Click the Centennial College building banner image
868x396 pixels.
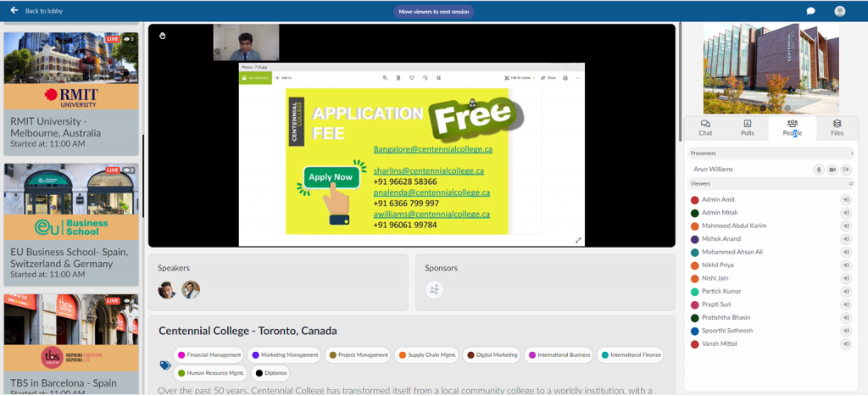pos(771,69)
